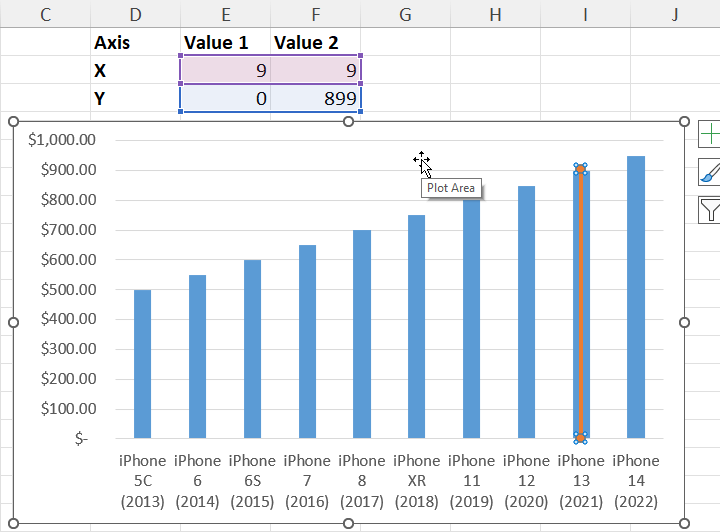Image resolution: width=720 pixels, height=532 pixels.
Task: Click the chart's top-middle resize handle
Action: (x=349, y=121)
